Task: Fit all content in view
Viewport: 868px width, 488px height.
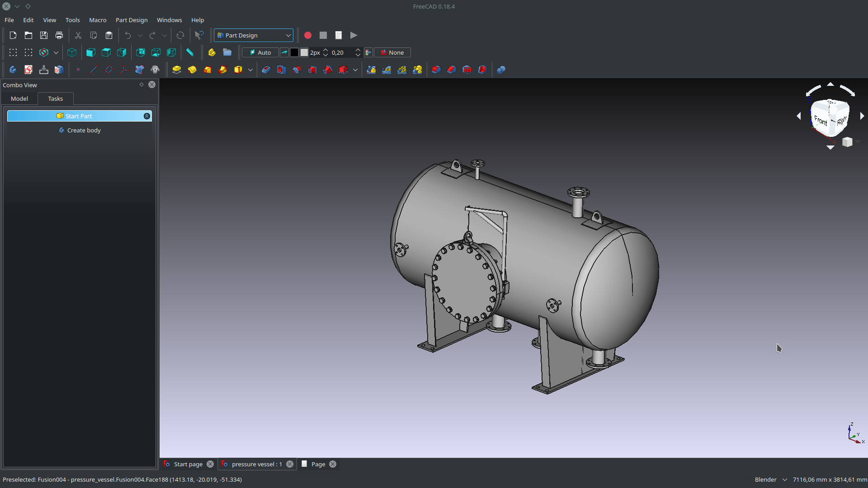Action: 13,52
